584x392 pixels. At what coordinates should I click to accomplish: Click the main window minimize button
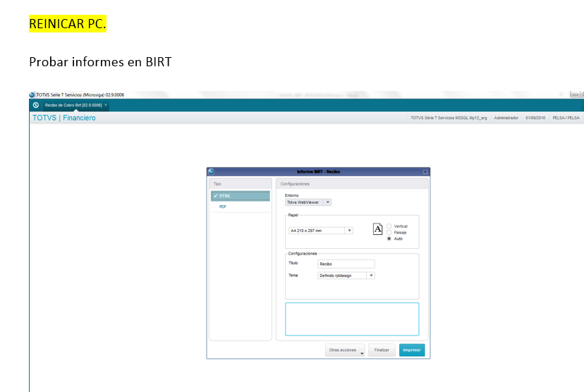[575, 94]
